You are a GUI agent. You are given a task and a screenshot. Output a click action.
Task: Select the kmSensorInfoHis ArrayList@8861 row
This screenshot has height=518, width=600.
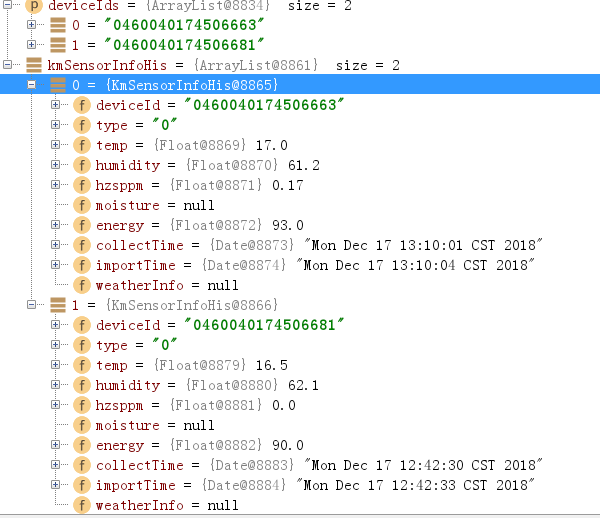click(300, 65)
